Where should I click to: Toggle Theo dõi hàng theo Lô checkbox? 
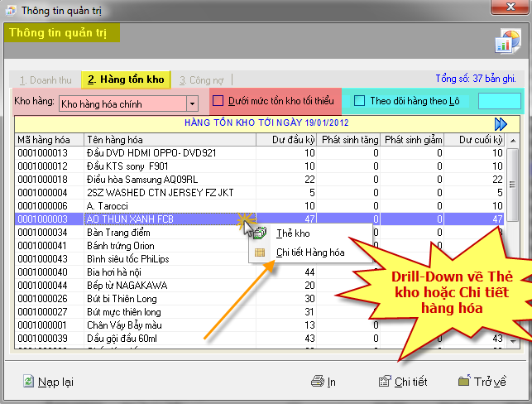[x=359, y=102]
